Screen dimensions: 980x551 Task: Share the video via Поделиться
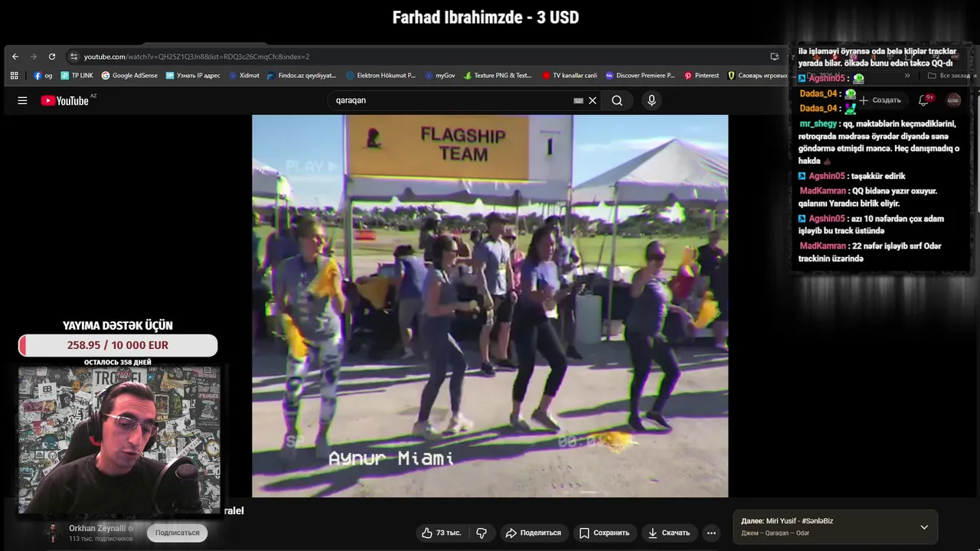(x=534, y=533)
